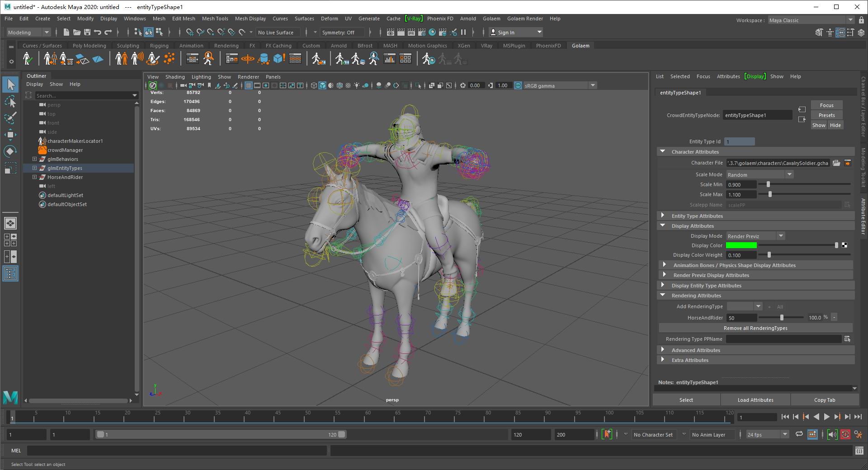Image resolution: width=868 pixels, height=470 pixels.
Task: Switch to the Rigging shelf tab
Action: tap(159, 46)
